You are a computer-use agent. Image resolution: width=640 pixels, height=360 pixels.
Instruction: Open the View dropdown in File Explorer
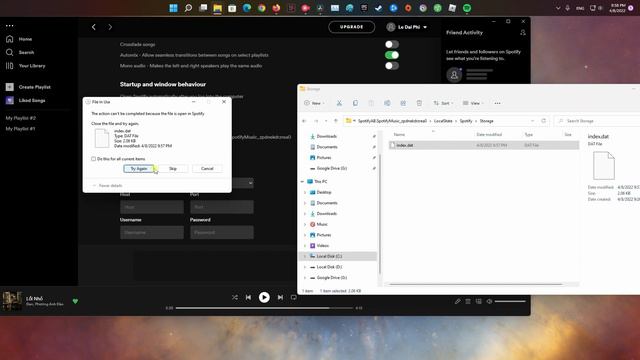[x=473, y=103]
